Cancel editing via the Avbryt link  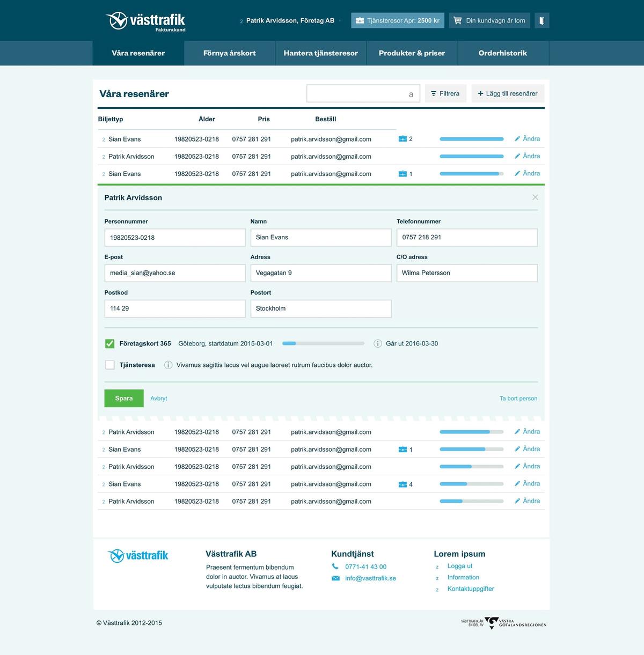pos(159,399)
